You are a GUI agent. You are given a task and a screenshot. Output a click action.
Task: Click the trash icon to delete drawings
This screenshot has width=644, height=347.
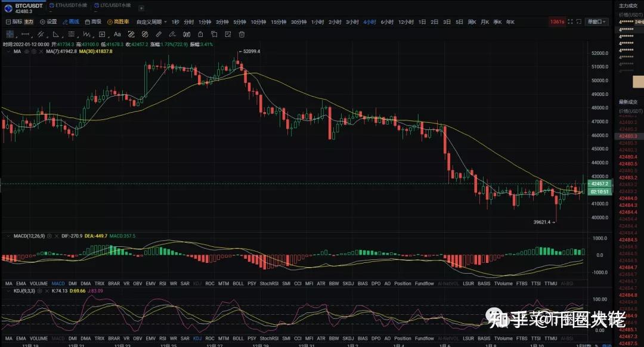tap(242, 34)
